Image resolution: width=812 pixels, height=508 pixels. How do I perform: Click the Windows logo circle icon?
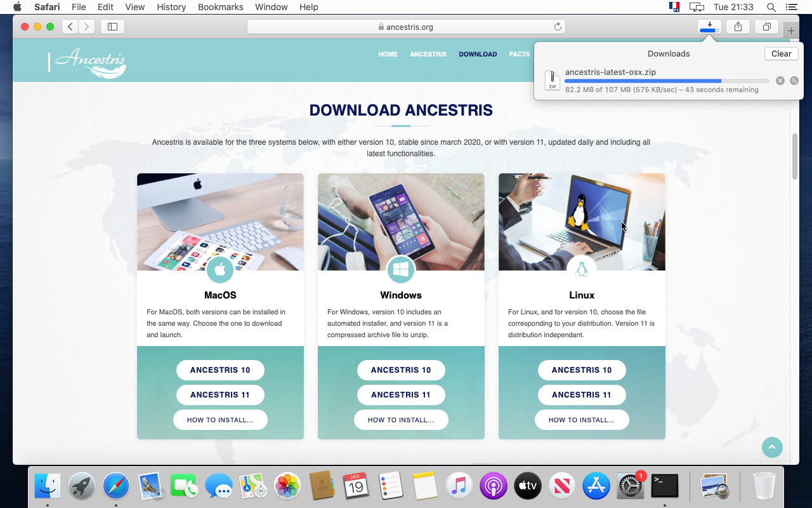[x=401, y=270]
